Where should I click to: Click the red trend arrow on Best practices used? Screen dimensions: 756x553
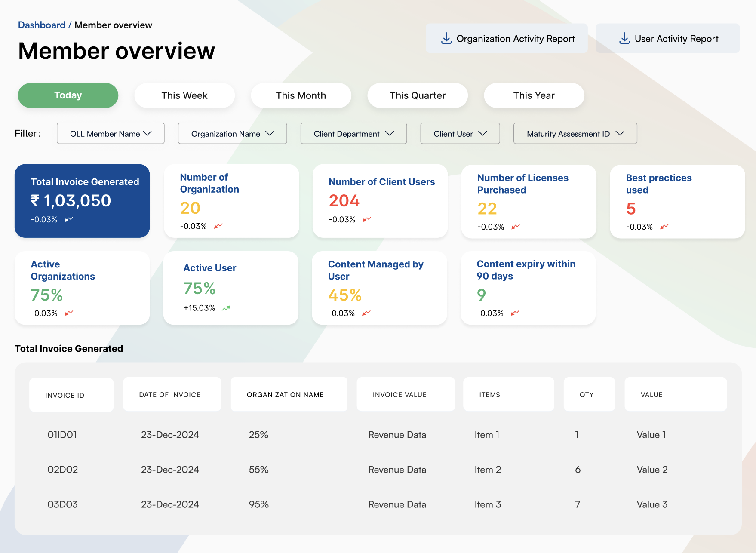(664, 227)
